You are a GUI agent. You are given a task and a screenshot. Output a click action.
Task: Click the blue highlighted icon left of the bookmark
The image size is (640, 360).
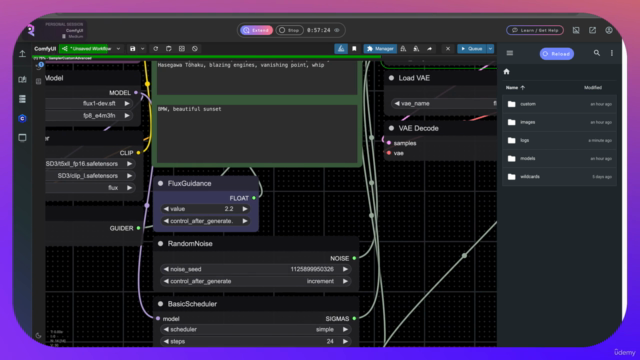pyautogui.click(x=341, y=49)
